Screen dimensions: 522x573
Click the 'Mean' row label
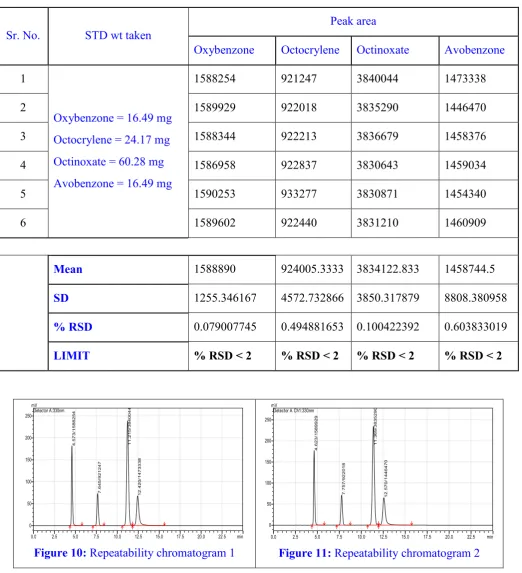[x=68, y=269]
